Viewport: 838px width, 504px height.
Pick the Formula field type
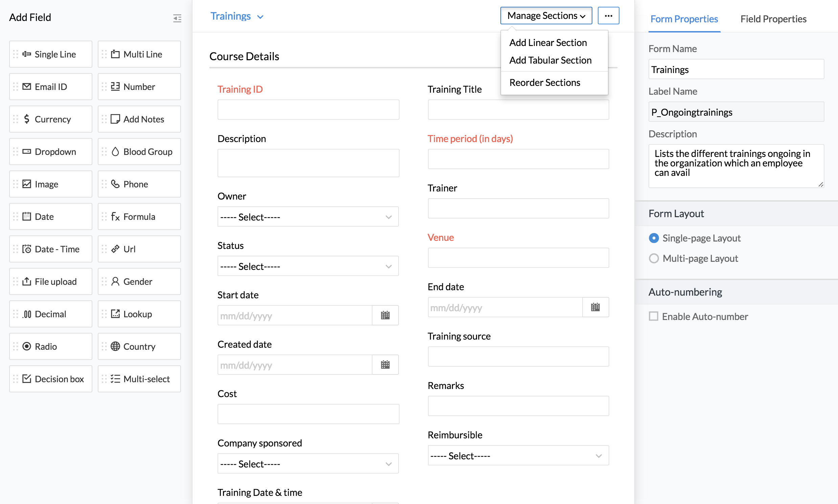click(x=139, y=217)
